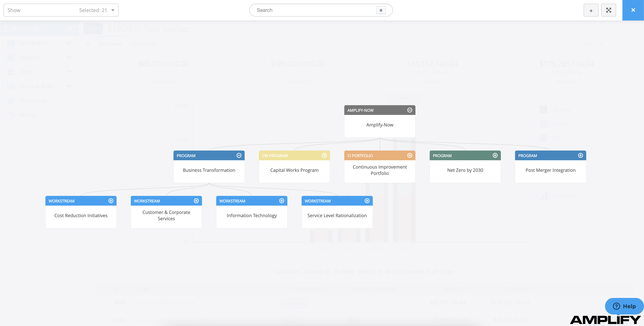Collapse the Business Transformation program node
This screenshot has width=644, height=326.
click(x=239, y=155)
